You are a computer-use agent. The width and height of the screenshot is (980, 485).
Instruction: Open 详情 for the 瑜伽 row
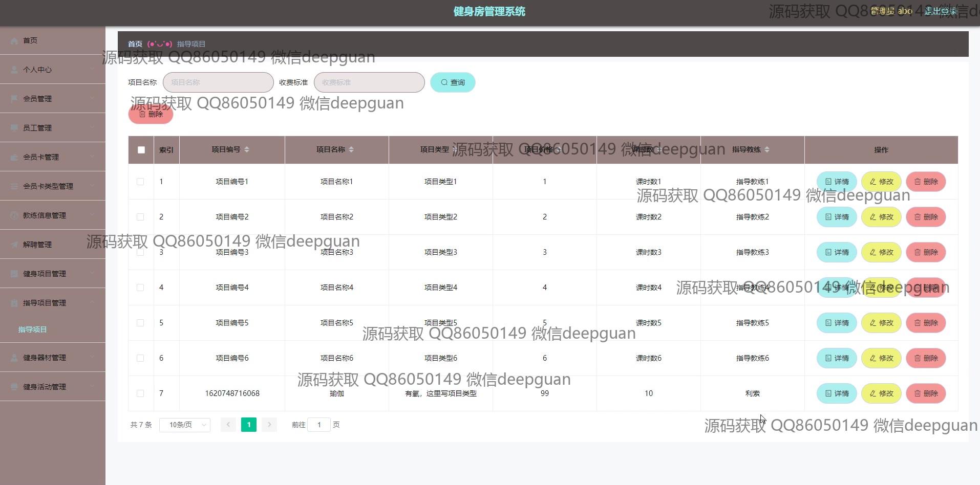pyautogui.click(x=837, y=393)
